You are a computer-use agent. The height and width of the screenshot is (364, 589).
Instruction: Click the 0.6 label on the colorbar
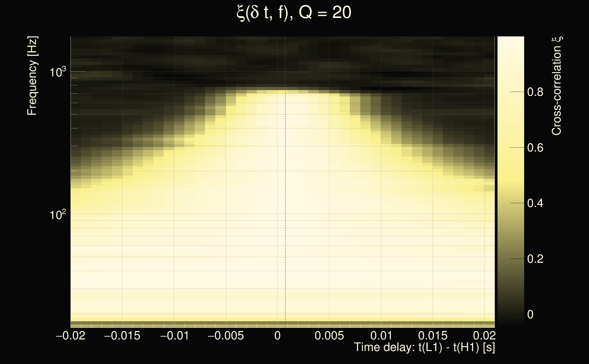[x=535, y=148]
